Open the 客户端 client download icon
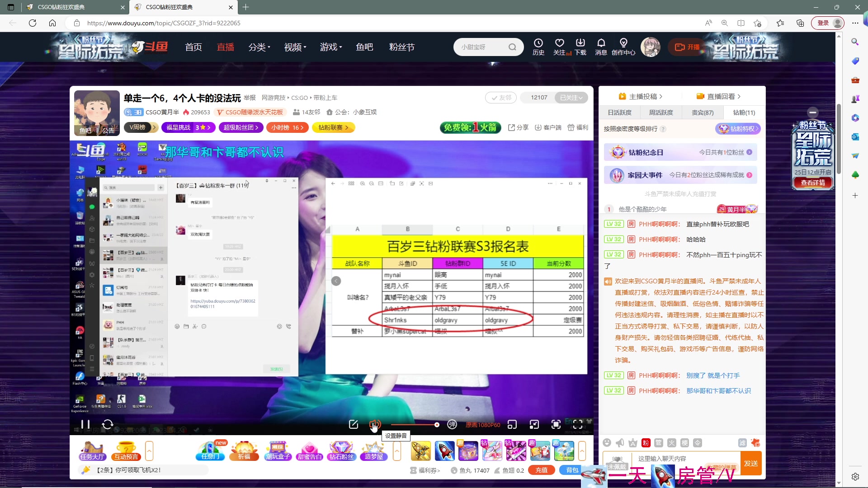Screen dimensions: 868x488 (548, 127)
